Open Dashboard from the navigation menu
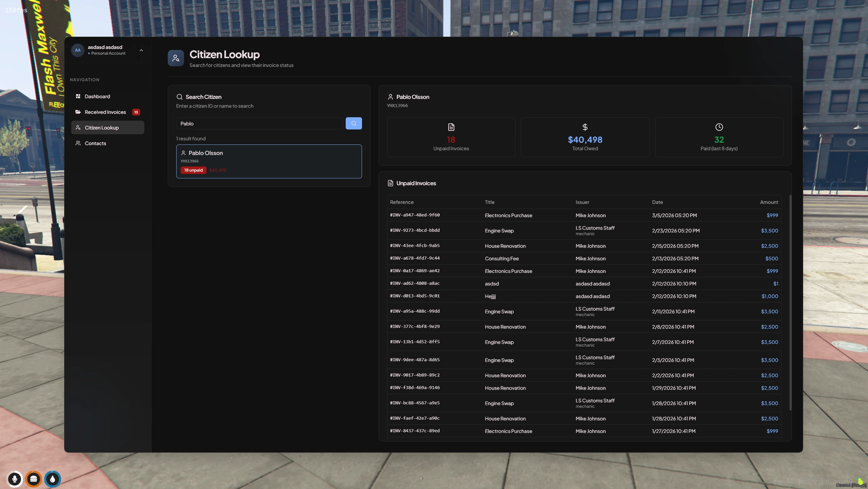The image size is (868, 489). 97,96
